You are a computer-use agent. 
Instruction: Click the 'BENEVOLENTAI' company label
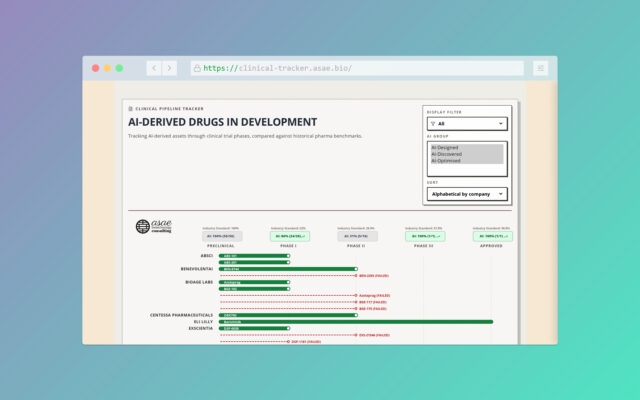click(197, 269)
